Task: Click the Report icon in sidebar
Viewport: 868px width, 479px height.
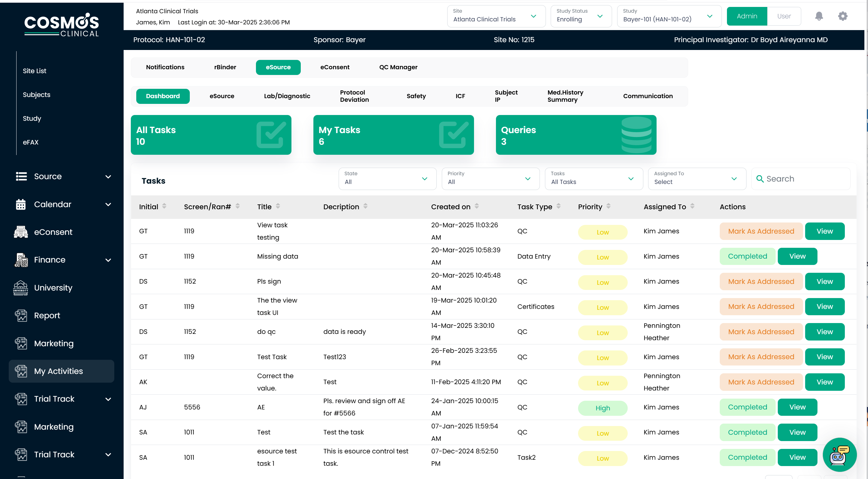Action: click(x=21, y=316)
